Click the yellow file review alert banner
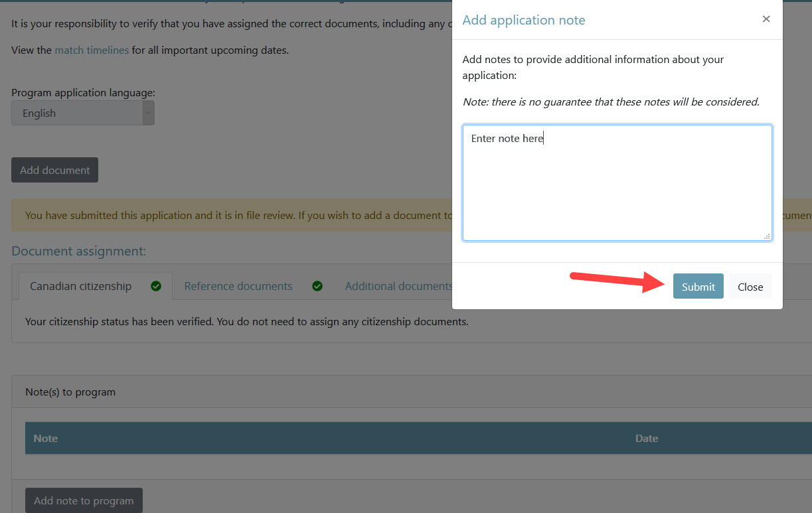This screenshot has width=812, height=513. [232, 216]
